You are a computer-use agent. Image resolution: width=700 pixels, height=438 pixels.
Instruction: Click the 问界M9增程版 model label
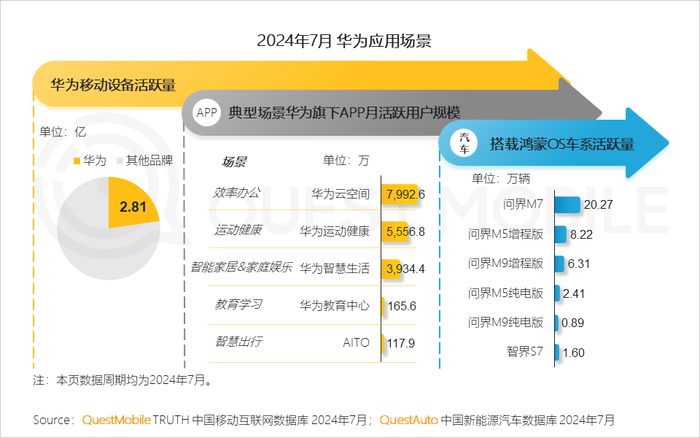click(505, 263)
